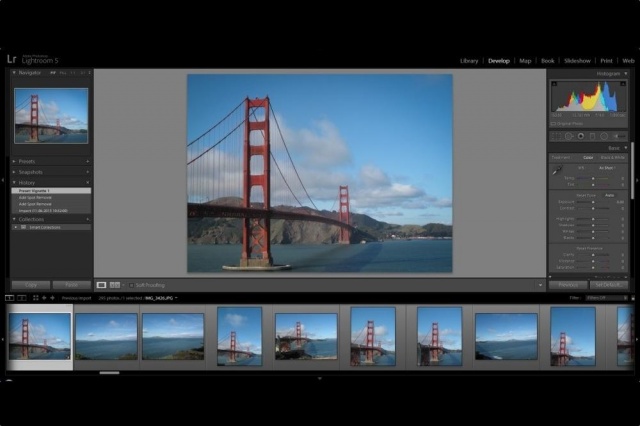Expand the Presets panel

(x=14, y=162)
